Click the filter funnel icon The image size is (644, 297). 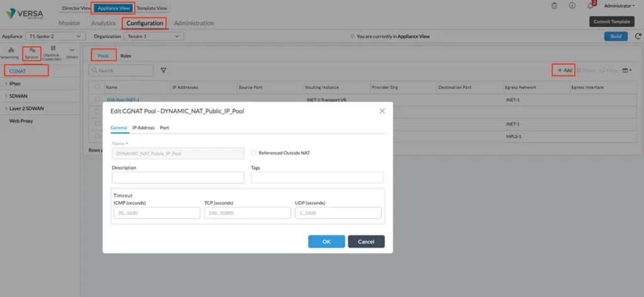pyautogui.click(x=164, y=70)
